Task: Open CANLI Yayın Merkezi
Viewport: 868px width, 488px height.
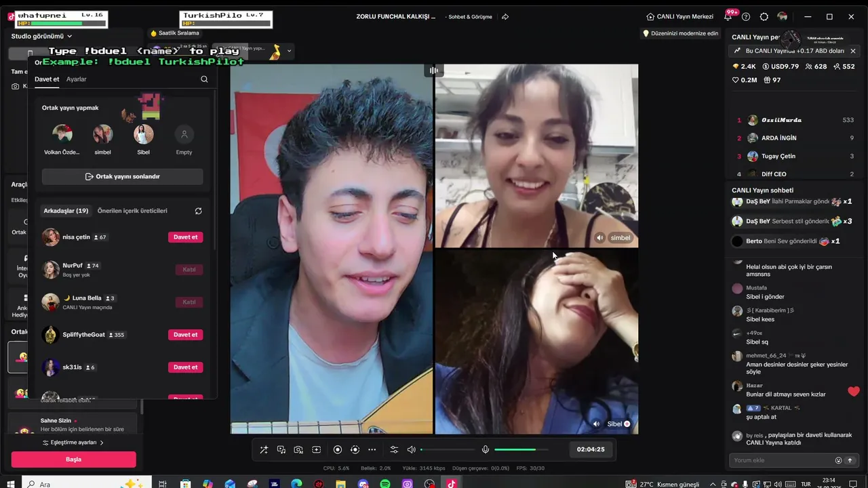Action: tap(679, 16)
